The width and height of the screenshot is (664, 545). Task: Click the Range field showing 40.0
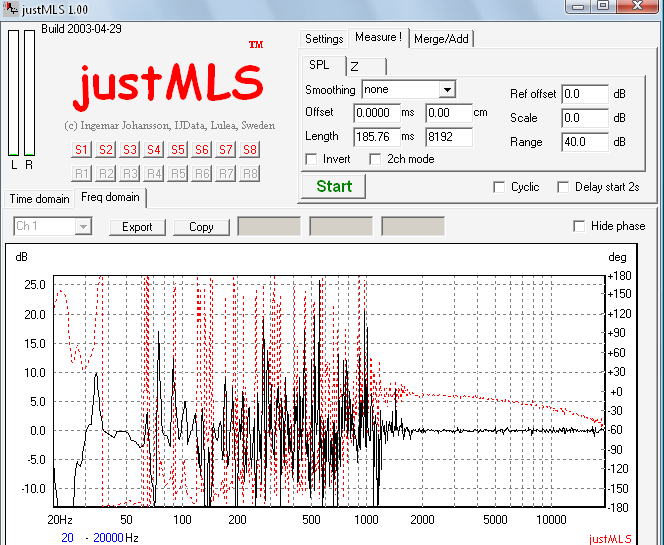(585, 142)
